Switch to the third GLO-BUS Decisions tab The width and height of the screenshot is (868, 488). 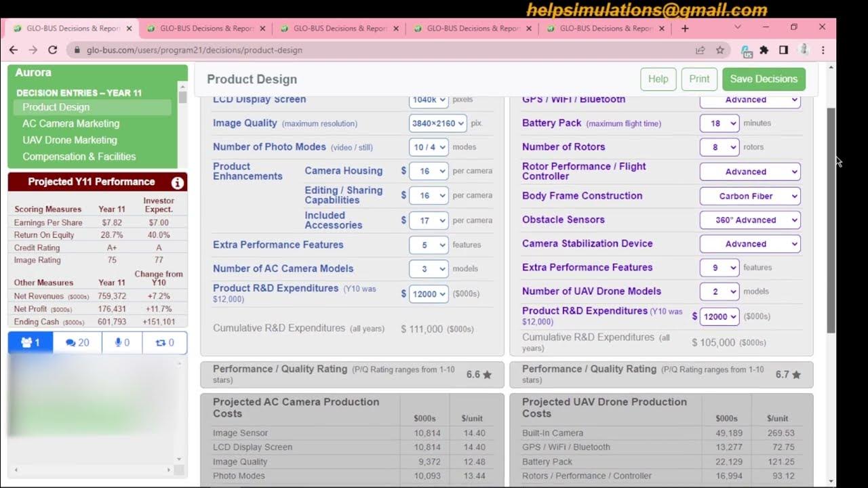[x=339, y=28]
